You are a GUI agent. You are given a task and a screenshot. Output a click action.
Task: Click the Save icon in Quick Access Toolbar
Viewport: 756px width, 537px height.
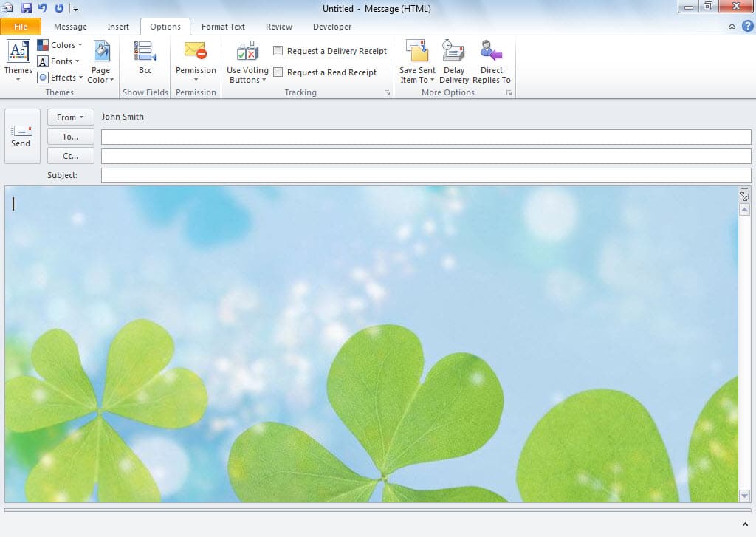(27, 7)
